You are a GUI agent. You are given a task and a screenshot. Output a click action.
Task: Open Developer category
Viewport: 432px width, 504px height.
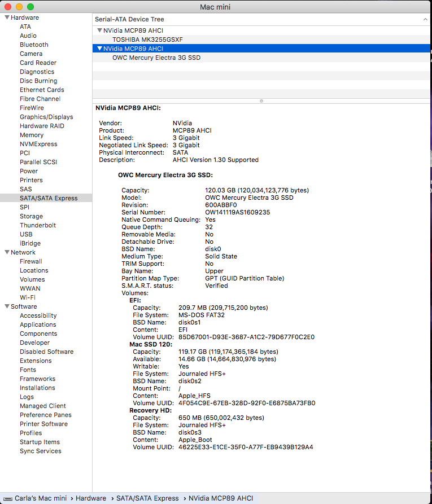click(x=35, y=343)
